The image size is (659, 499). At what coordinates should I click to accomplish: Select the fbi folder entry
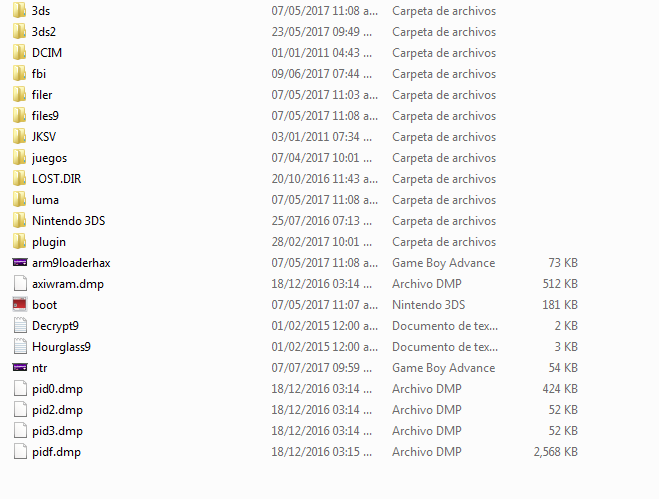tap(40, 74)
